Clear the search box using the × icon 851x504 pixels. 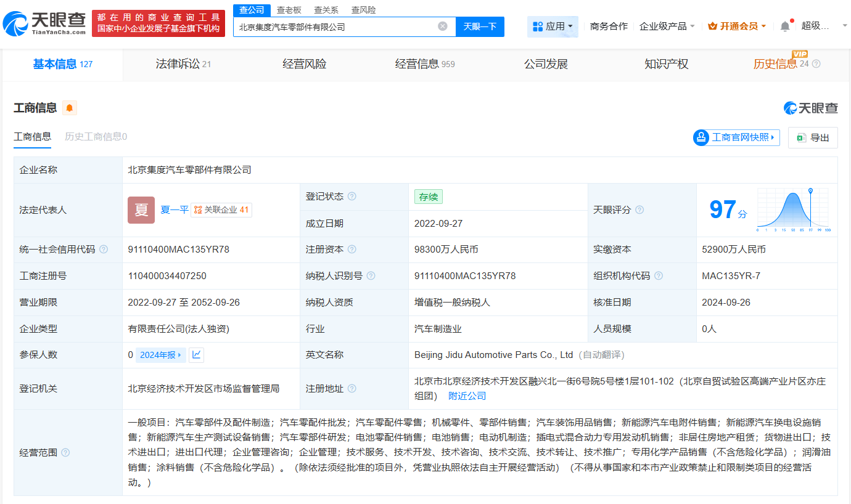coord(442,26)
